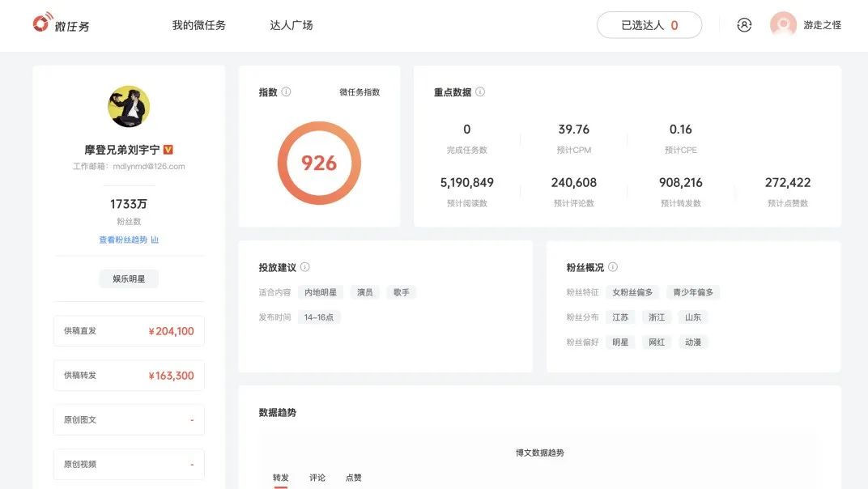Click the 查看粉丝趋势 link
Screen dimensions: 868x489
(123, 240)
